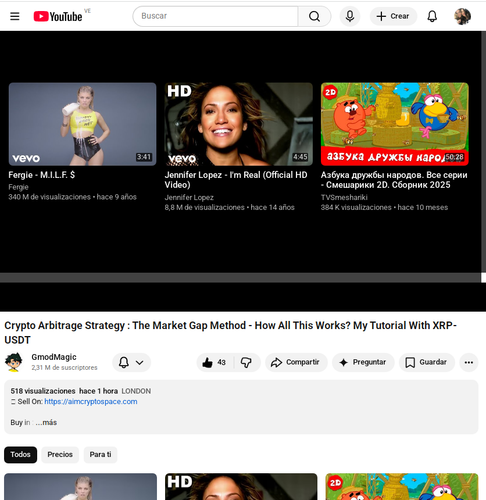Select the Para ti filter chip
The height and width of the screenshot is (500, 486).
tap(100, 455)
